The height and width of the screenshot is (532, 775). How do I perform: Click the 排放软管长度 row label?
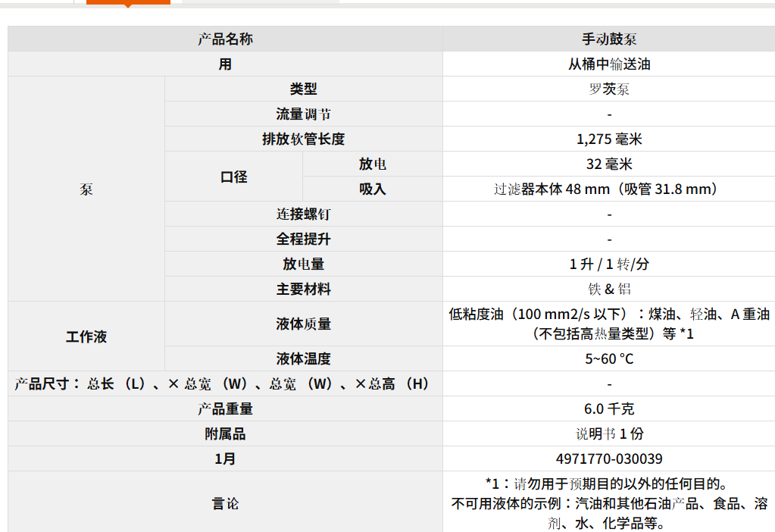point(303,139)
